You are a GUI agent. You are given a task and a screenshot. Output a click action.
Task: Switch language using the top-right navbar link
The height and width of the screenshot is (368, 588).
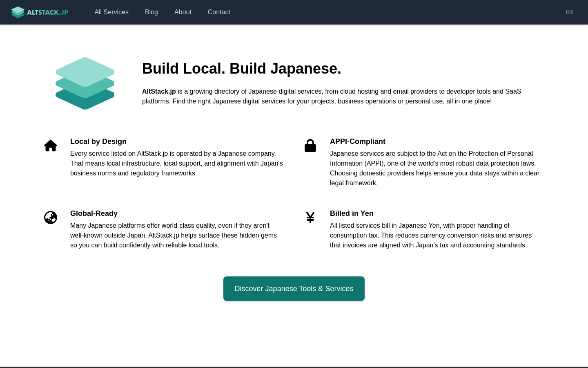(x=570, y=12)
